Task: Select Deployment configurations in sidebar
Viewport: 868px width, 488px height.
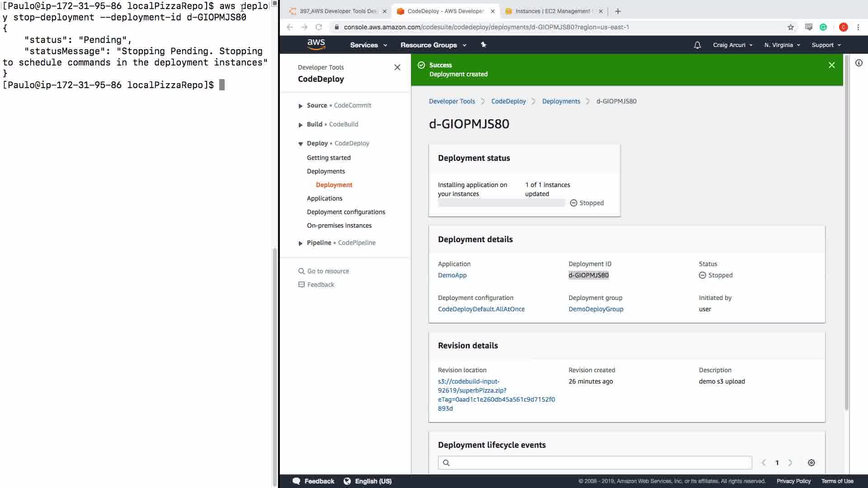Action: (346, 212)
